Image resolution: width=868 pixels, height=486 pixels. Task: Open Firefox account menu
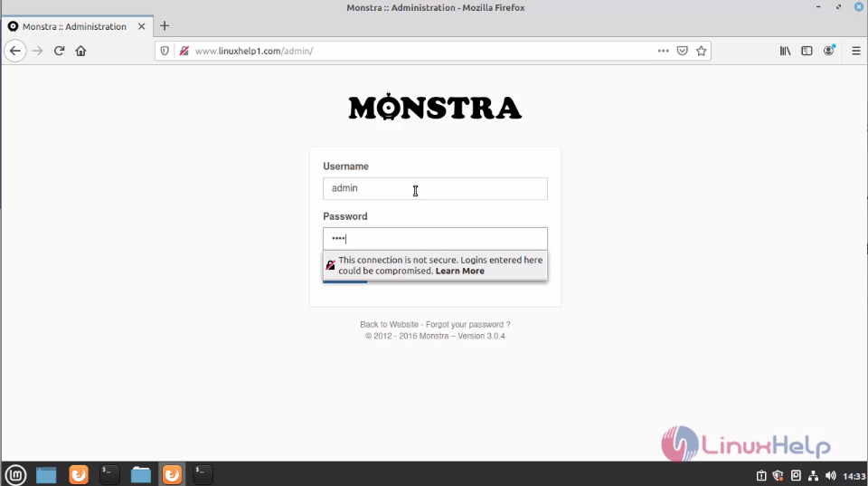coord(829,51)
